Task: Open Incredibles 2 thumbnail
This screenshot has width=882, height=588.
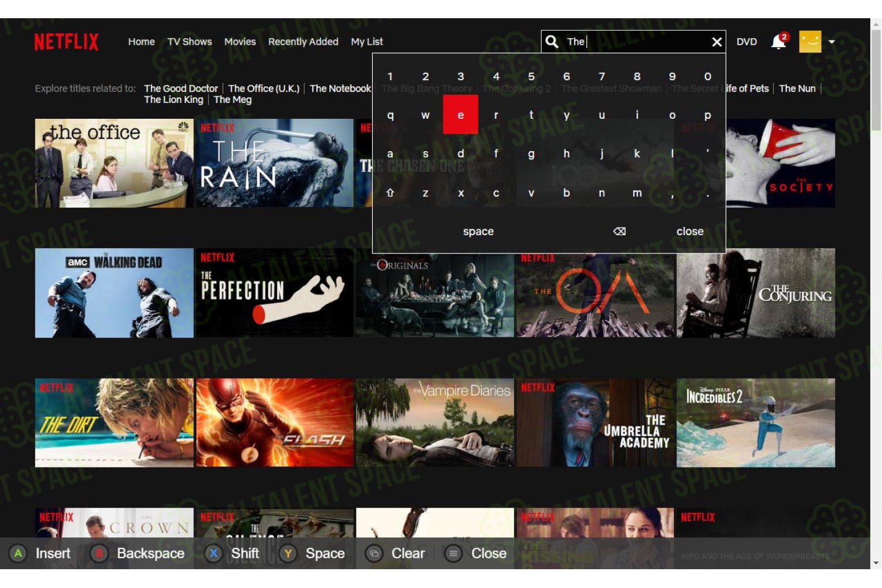Action: (756, 423)
